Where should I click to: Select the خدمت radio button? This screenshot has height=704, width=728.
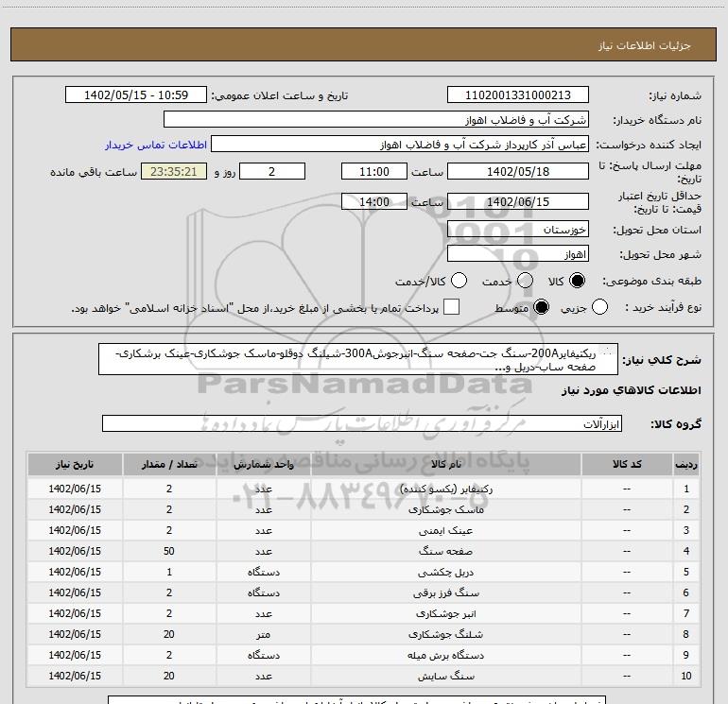(525, 281)
